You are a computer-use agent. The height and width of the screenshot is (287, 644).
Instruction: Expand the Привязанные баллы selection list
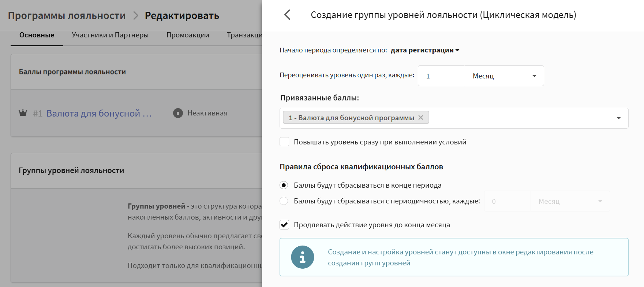618,118
